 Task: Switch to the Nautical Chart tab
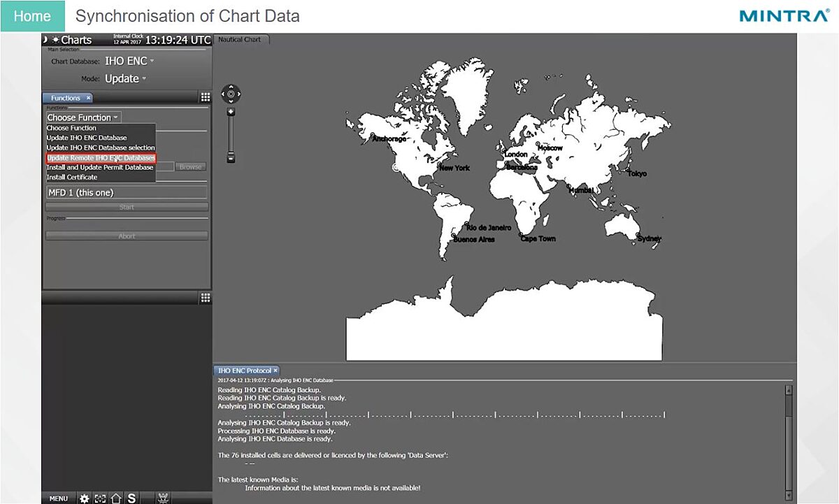point(240,39)
